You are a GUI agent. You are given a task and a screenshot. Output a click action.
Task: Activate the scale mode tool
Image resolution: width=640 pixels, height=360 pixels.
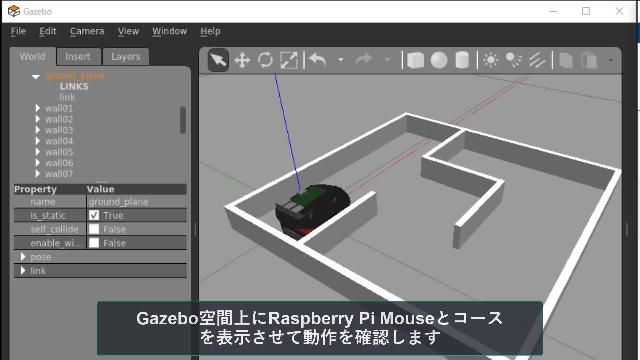pos(289,60)
